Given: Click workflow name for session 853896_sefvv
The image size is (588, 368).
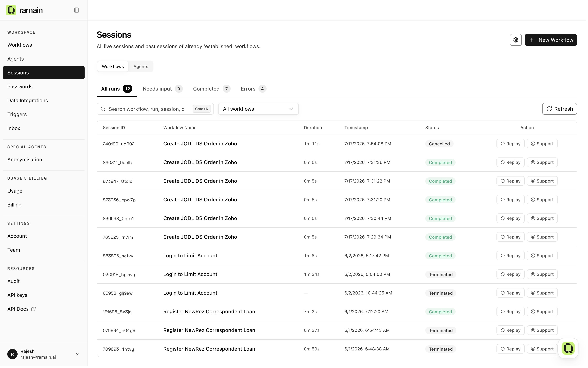Looking at the screenshot, I should point(190,256).
